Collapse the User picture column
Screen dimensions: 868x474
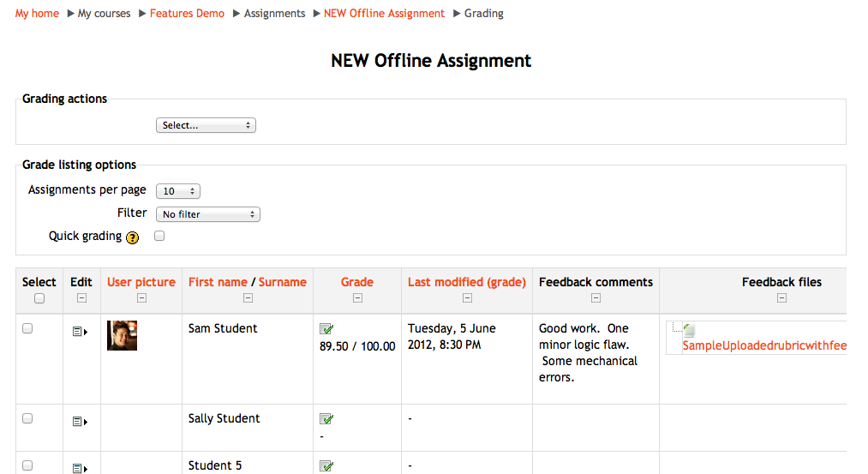point(141,298)
